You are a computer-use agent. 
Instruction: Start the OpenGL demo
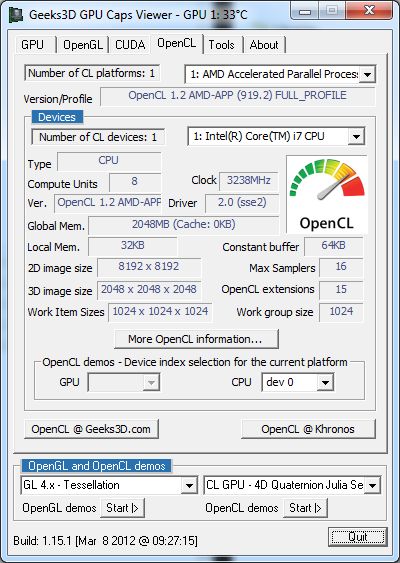(x=122, y=508)
